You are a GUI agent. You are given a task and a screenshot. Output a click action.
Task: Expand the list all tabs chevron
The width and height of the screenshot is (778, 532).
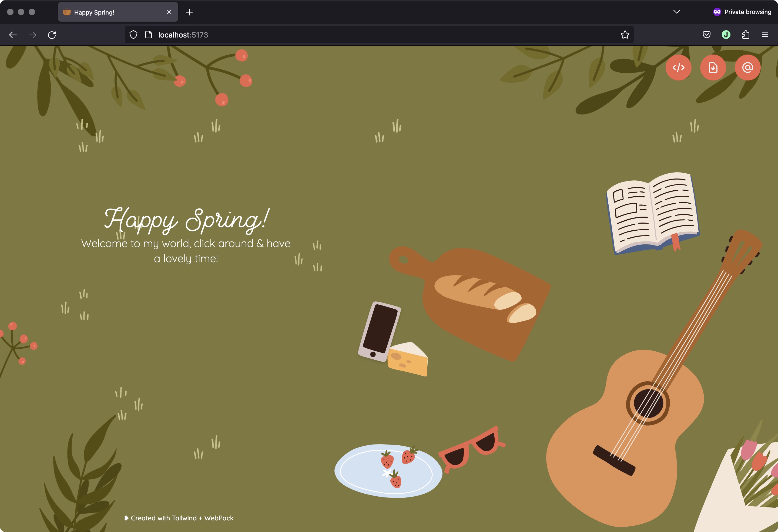tap(676, 12)
